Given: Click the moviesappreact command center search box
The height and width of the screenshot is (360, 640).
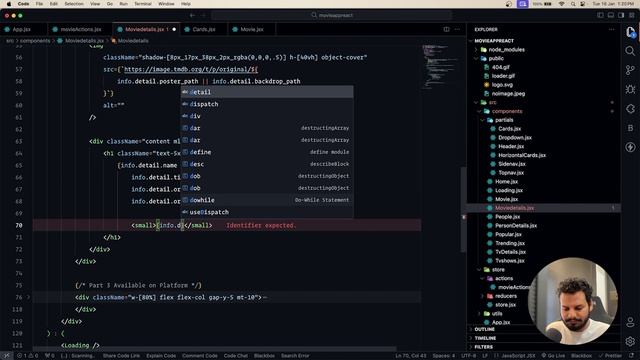Looking at the screenshot, I should (x=332, y=15).
